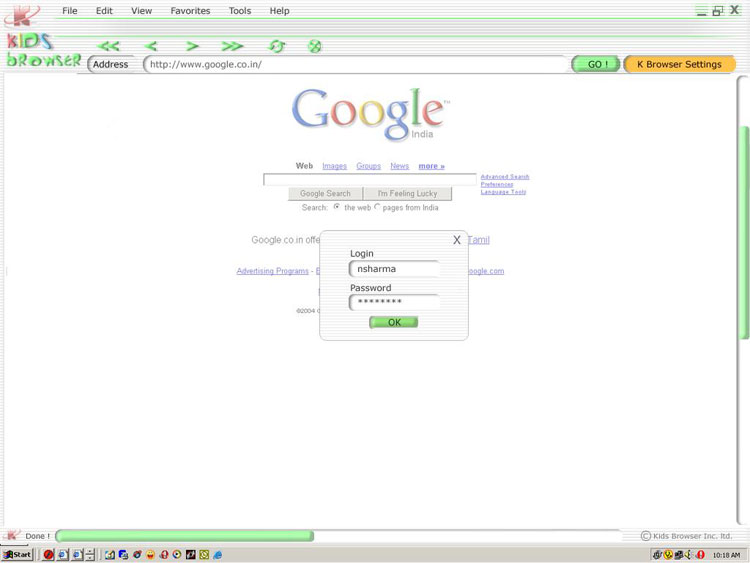Open Internet Explorer from the taskbar
Screen dimensions: 750x563
(217, 554)
